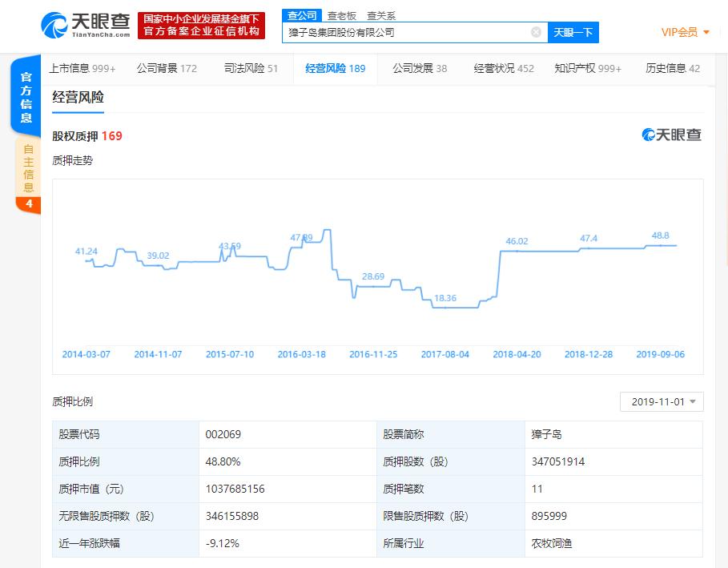Select the 官方信息 side tab

click(x=26, y=98)
